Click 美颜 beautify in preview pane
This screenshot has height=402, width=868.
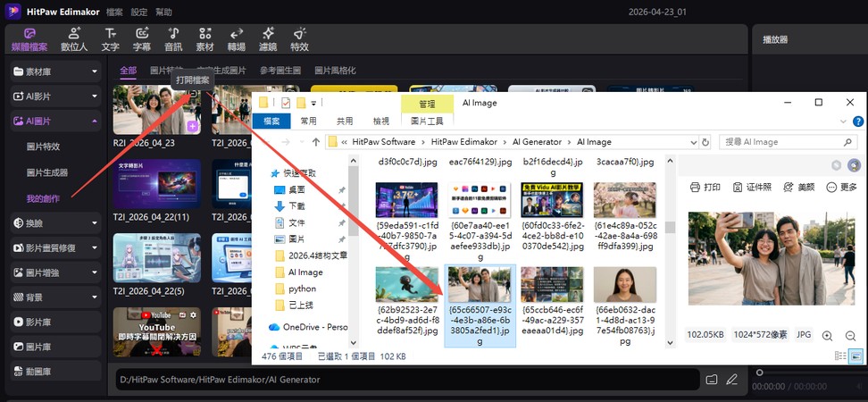click(799, 188)
